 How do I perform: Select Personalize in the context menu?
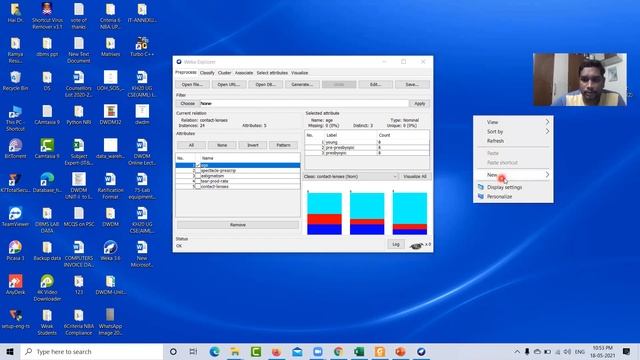(x=513, y=197)
